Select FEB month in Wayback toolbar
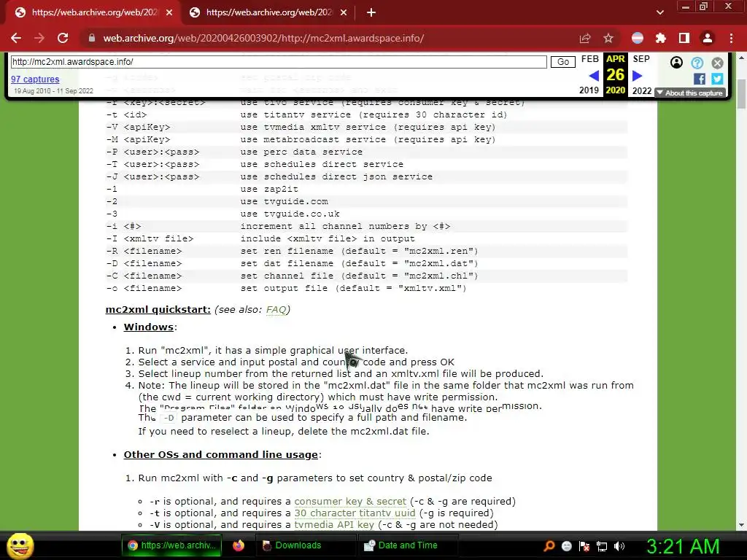This screenshot has height=560, width=747. click(589, 59)
